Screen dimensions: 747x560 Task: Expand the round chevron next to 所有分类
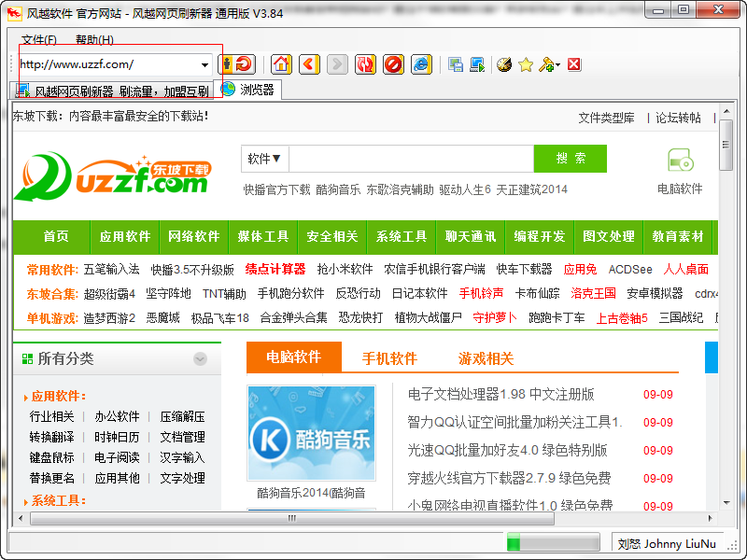[200, 358]
